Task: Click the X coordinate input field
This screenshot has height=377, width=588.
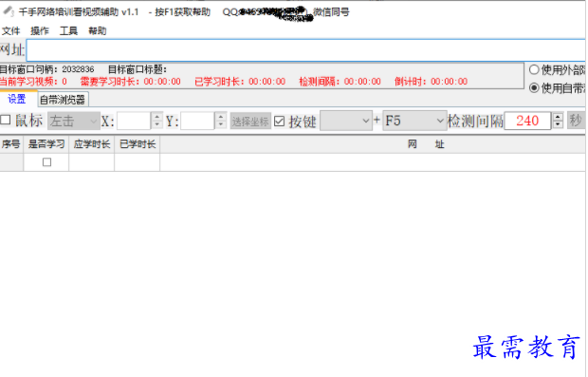Action: [134, 122]
